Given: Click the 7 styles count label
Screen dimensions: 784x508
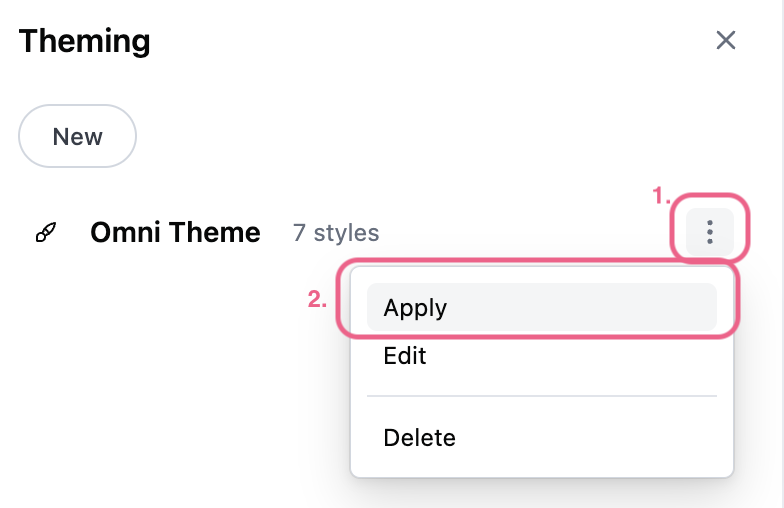Looking at the screenshot, I should tap(336, 234).
